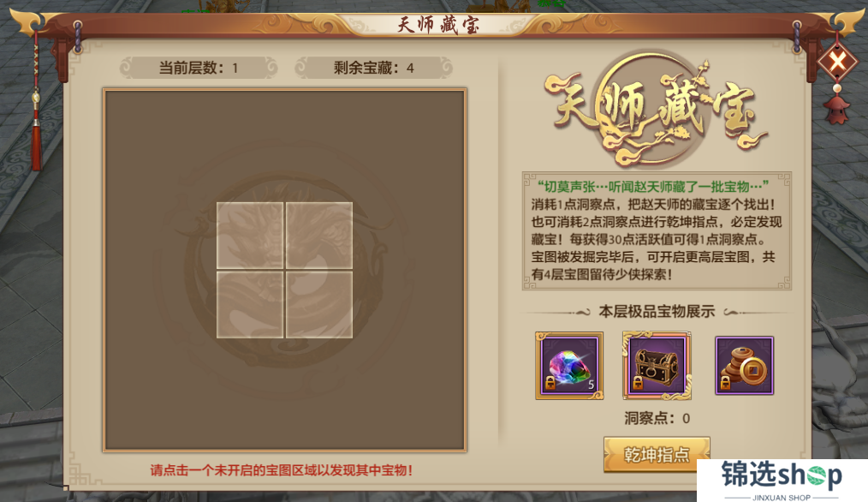
Task: Click the 乾坤指点 button
Action: coord(657,454)
